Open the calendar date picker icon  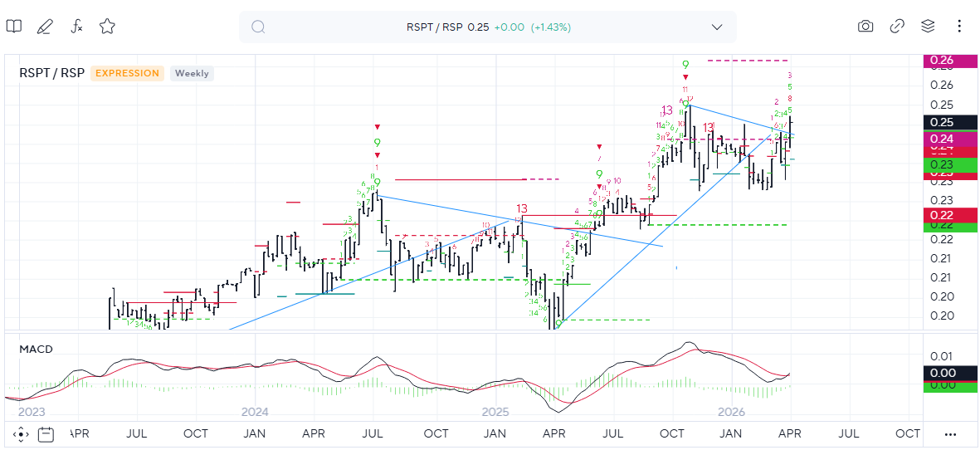click(46, 434)
